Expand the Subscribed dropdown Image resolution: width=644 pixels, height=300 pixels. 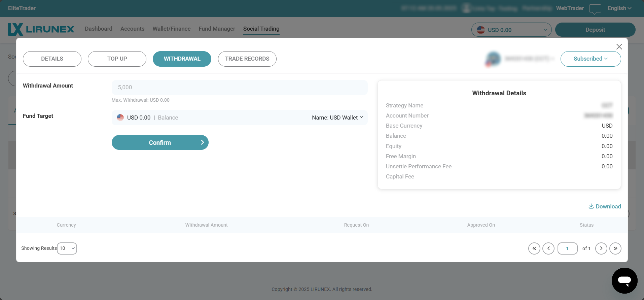pos(591,59)
